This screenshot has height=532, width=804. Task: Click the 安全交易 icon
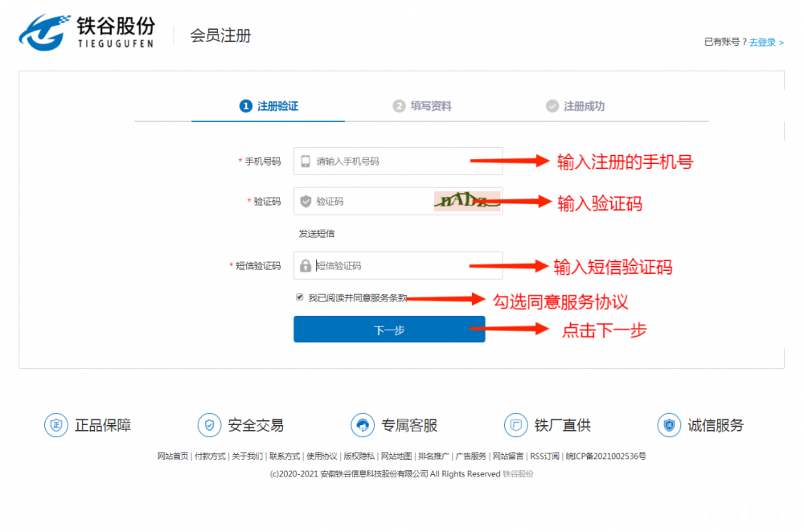[209, 425]
